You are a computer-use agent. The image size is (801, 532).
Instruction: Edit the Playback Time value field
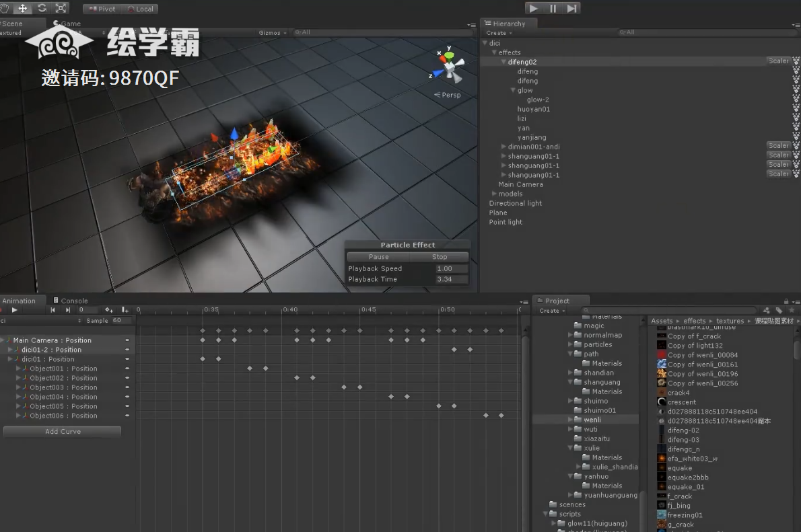pos(452,279)
